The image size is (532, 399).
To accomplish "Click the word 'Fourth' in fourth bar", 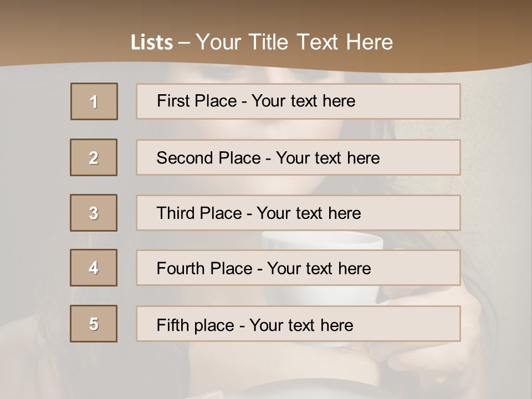I will [x=181, y=268].
